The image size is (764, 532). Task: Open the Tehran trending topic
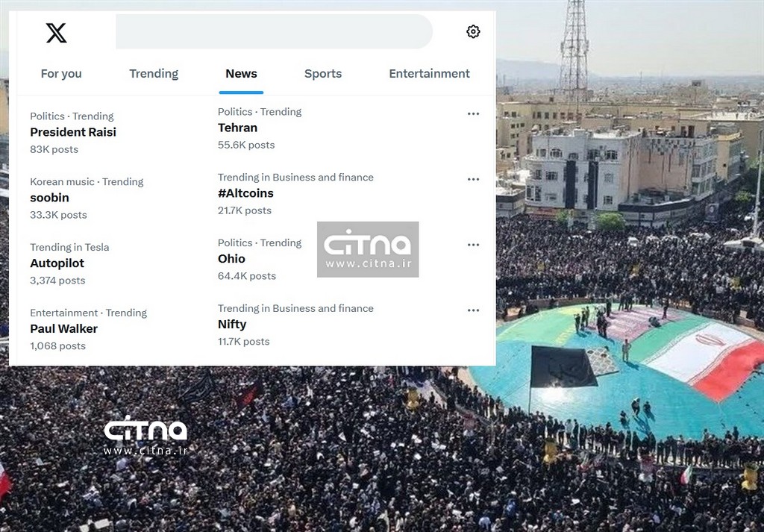click(237, 128)
